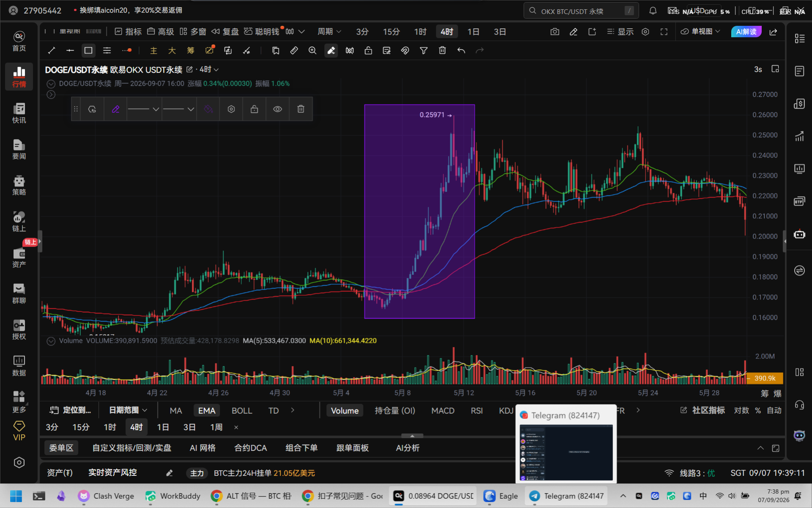The height and width of the screenshot is (508, 812).
Task: Toggle 自动 auto scale
Action: pyautogui.click(x=774, y=410)
